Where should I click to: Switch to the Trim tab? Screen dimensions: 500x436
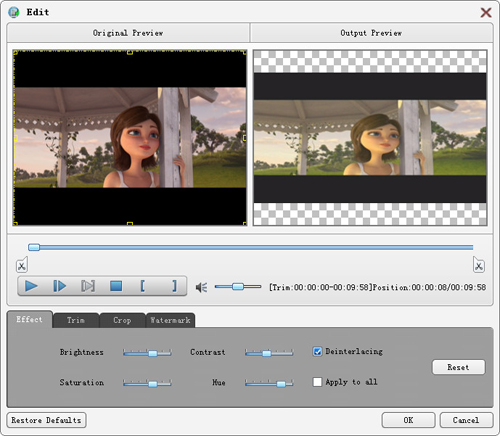pos(76,320)
